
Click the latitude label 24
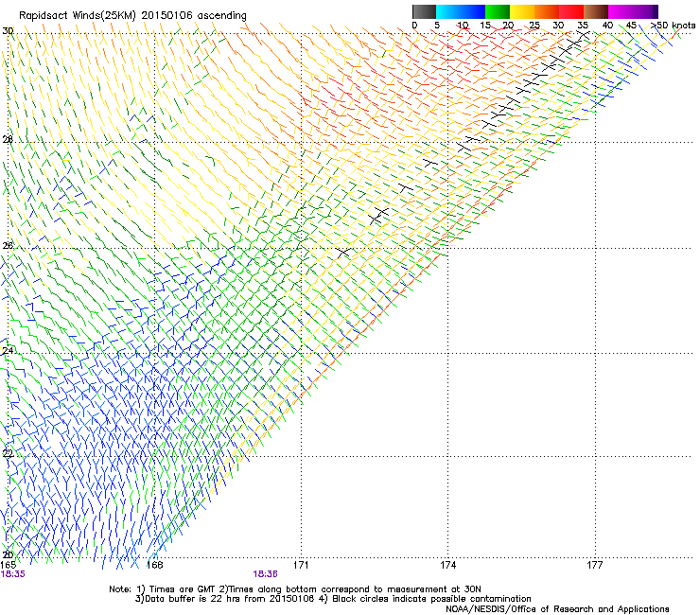8,351
